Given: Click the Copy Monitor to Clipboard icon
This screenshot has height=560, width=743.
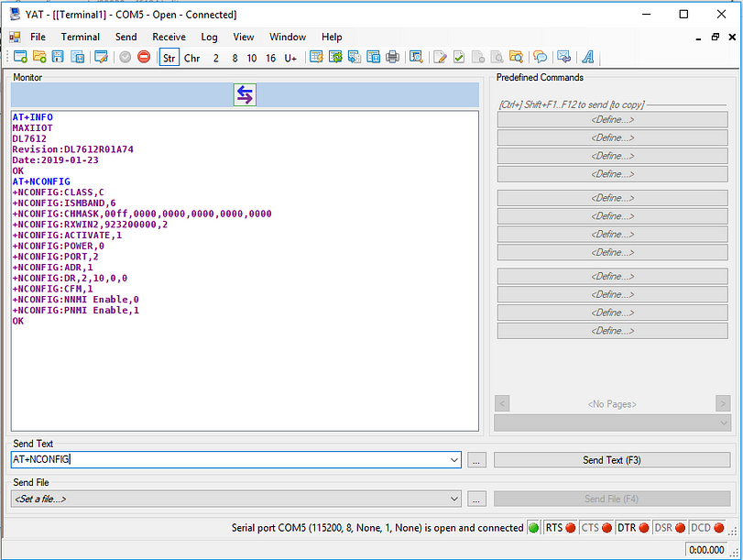Looking at the screenshot, I should pyautogui.click(x=355, y=58).
